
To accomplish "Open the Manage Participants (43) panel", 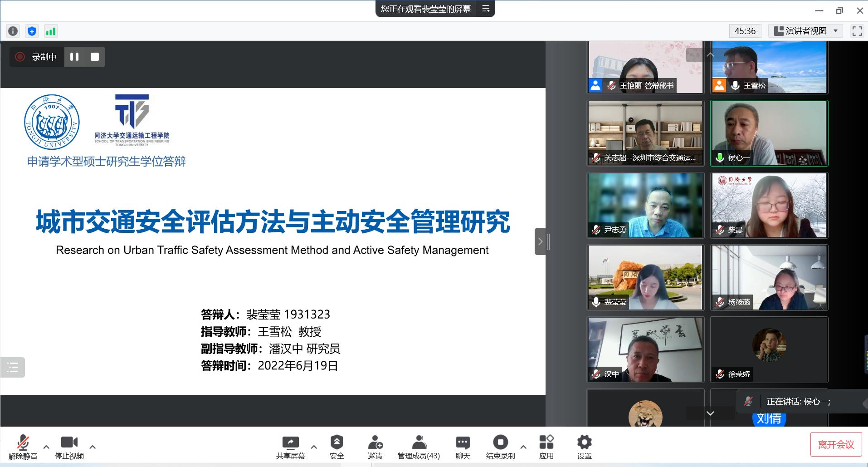I will (419, 447).
